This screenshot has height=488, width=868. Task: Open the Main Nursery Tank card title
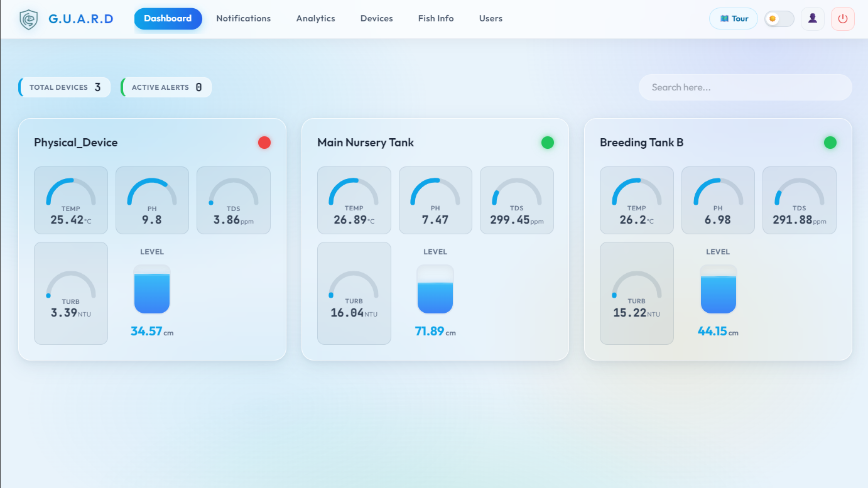point(366,143)
